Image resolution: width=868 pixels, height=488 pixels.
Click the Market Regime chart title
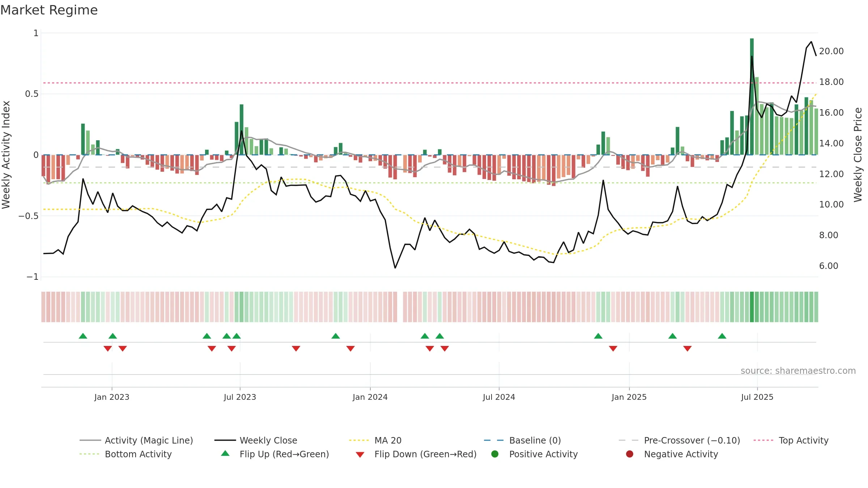49,10
